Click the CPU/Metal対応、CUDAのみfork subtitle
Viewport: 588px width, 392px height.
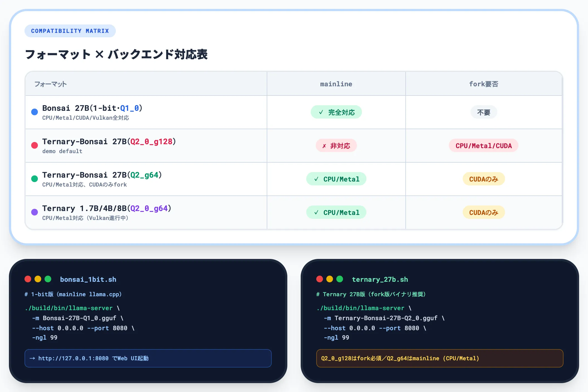[x=85, y=185]
